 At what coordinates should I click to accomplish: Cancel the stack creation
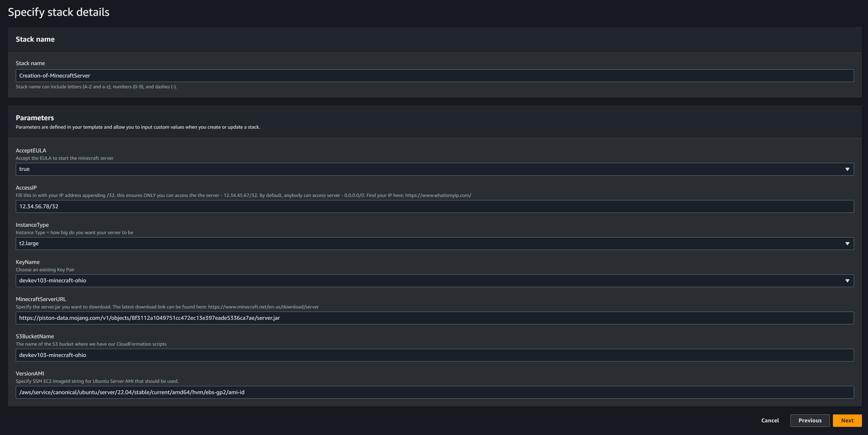[770, 420]
